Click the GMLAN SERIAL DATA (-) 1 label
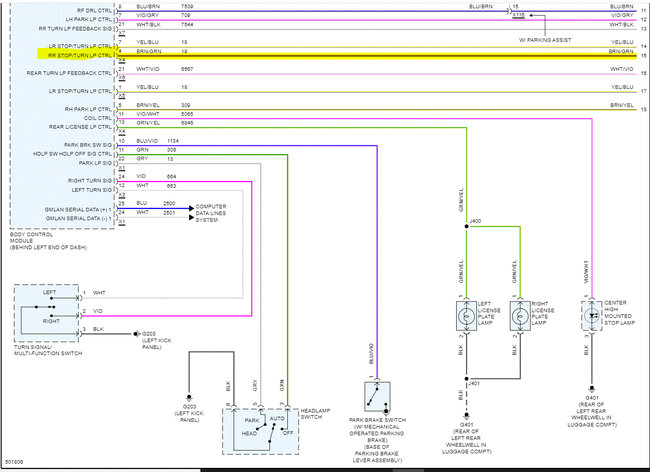The width and height of the screenshot is (650, 472). pos(79,218)
